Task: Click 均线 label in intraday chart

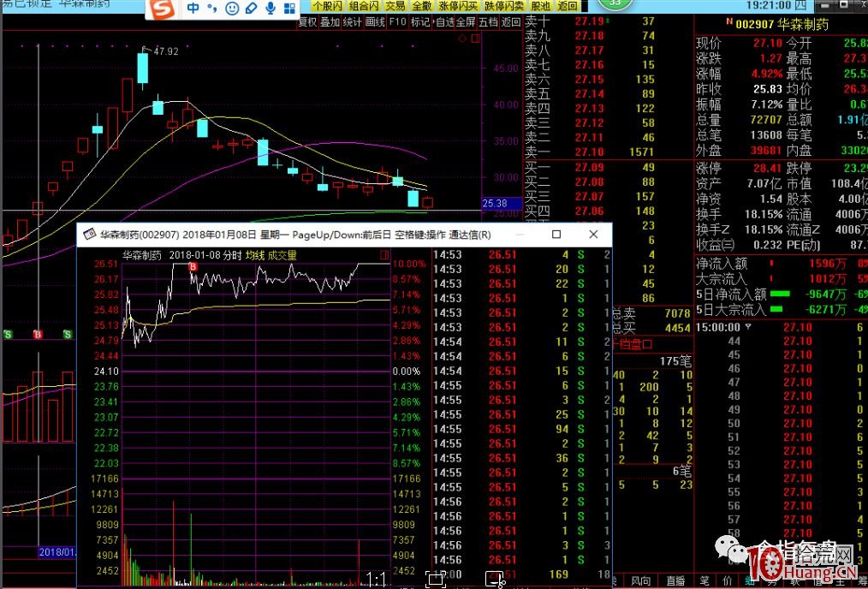Action: [255, 255]
